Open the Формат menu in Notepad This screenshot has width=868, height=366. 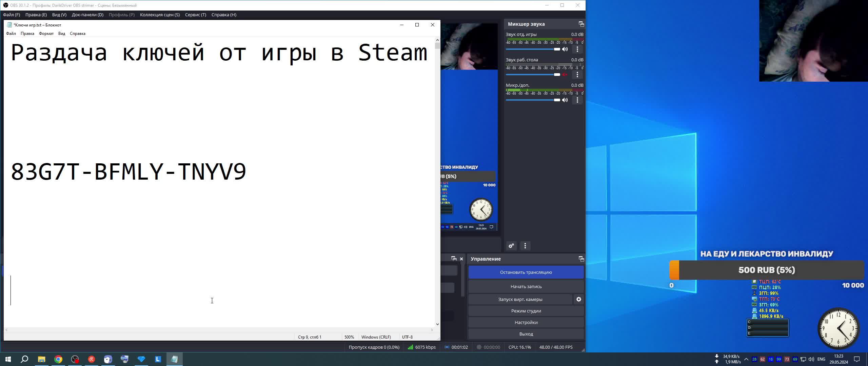pyautogui.click(x=46, y=34)
